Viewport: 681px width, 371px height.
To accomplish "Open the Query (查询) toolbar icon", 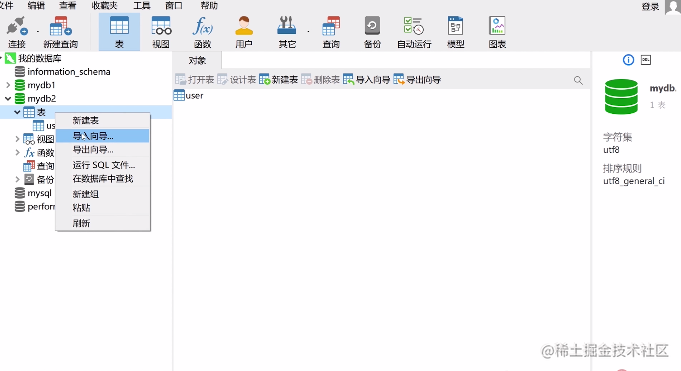I will (331, 32).
